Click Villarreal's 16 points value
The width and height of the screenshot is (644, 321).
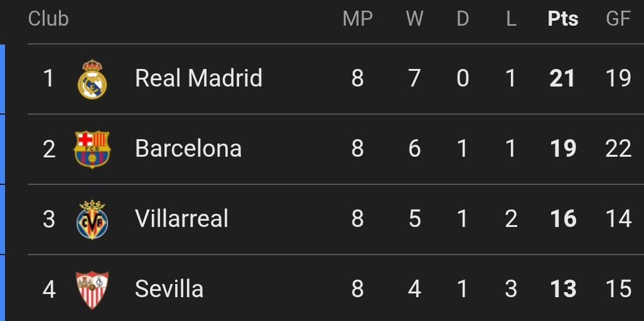click(x=563, y=219)
